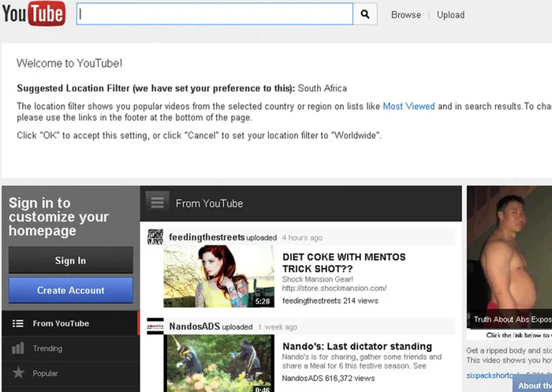
Task: Click NandosADS 616,372 views text
Action: tap(329, 379)
